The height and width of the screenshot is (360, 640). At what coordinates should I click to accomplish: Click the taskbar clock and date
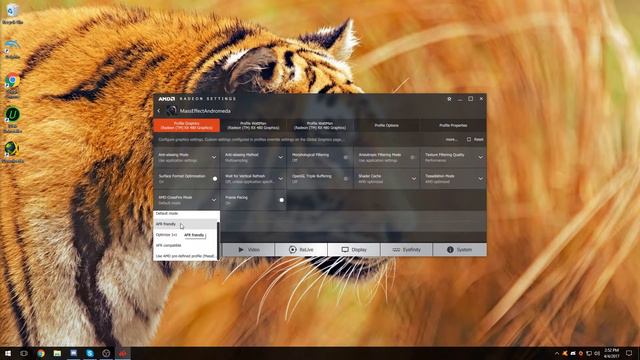click(x=612, y=353)
